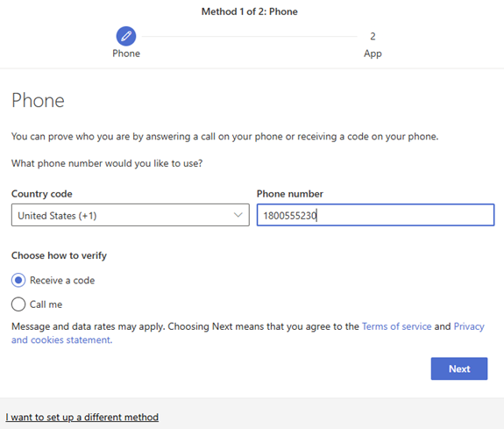
Task: Click the Method 1 of 2: Phone heading
Action: 250,11
